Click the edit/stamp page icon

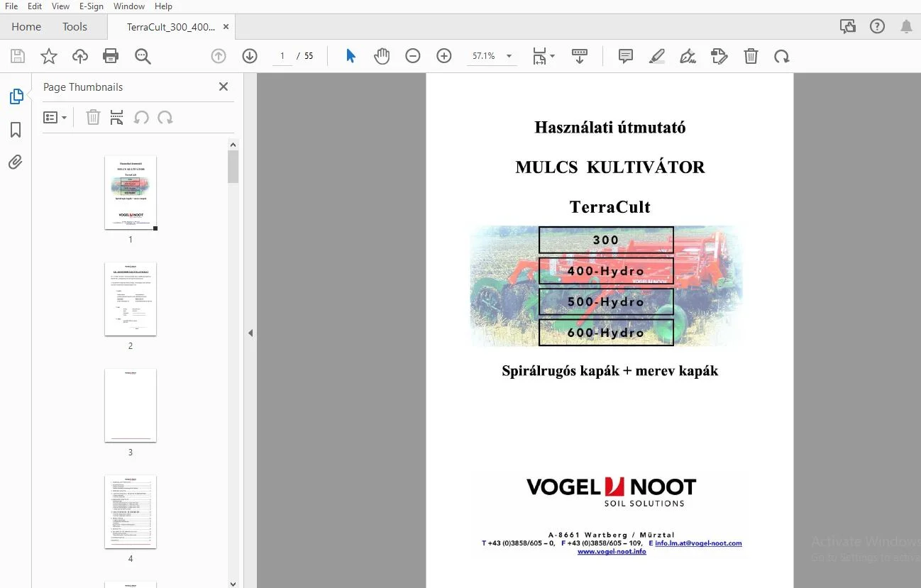click(719, 56)
